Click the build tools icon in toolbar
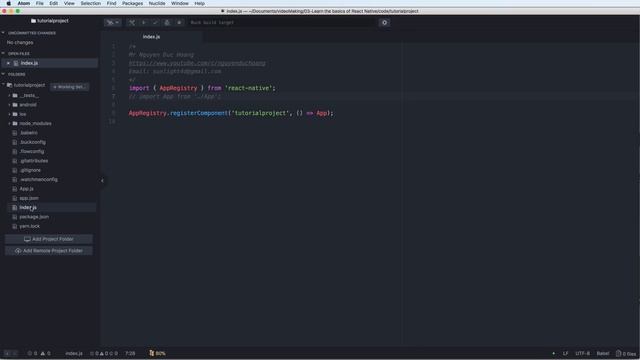The width and height of the screenshot is (640, 360). coord(132,22)
